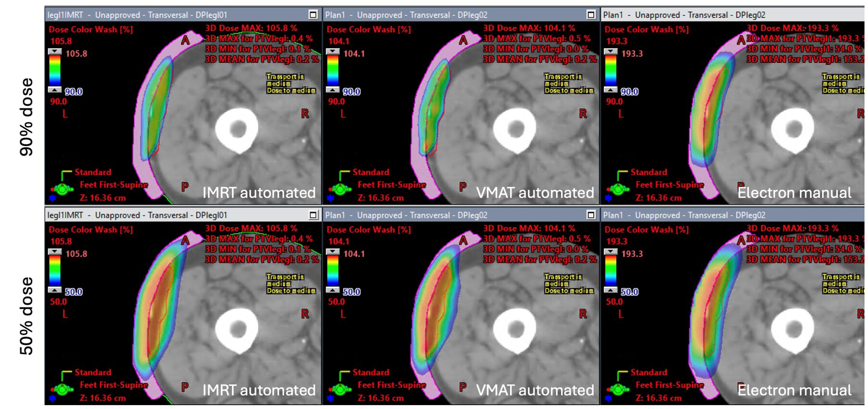The width and height of the screenshot is (868, 409).
Task: Click the dose color wash bar in top-middle view
Action: (332, 71)
